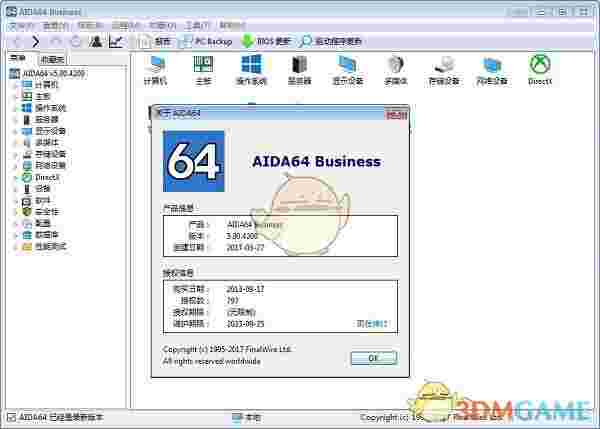Select 服务器 in the left tree
Image resolution: width=600 pixels, height=429 pixels.
41,119
